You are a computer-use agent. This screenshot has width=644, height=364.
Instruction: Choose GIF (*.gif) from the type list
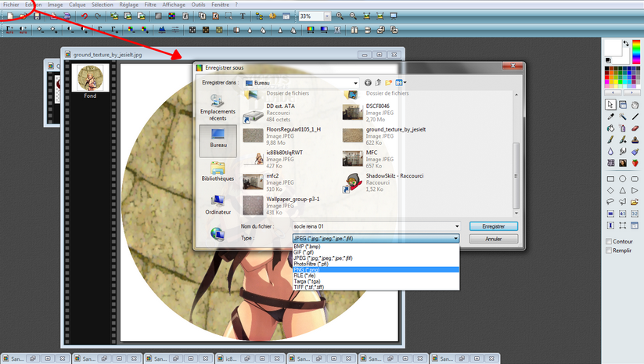(376, 252)
